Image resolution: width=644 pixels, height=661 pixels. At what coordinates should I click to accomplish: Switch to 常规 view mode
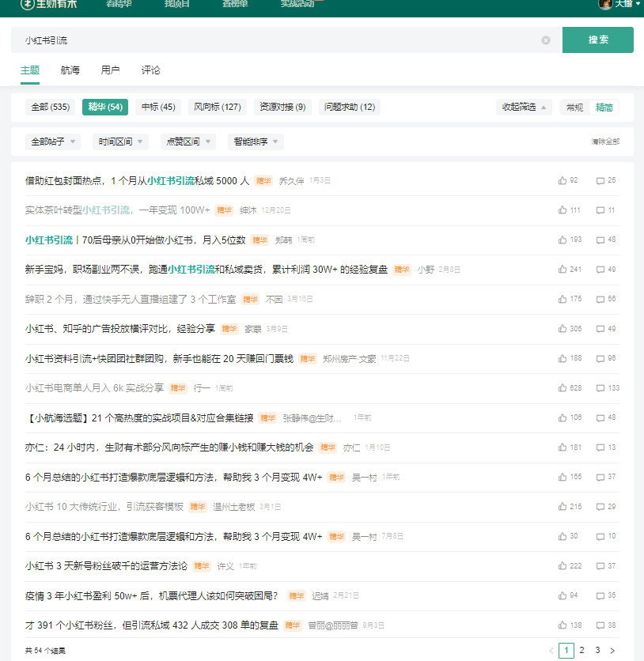coord(574,108)
